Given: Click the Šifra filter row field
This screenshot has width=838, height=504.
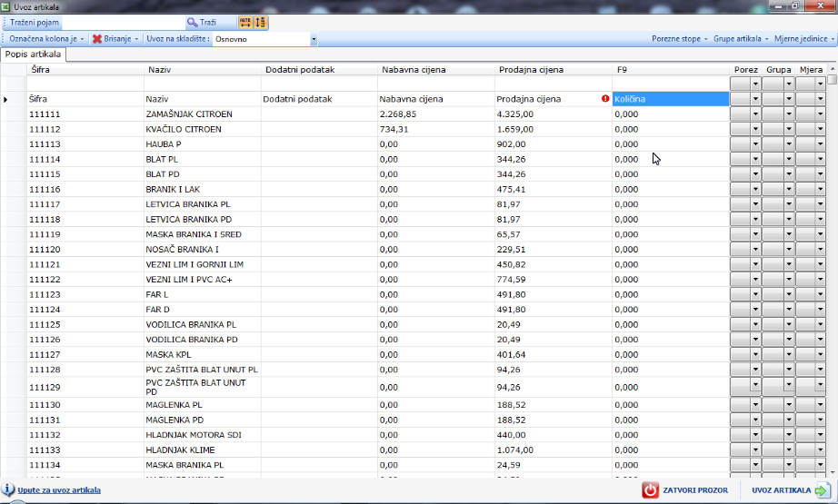Looking at the screenshot, I should click(x=85, y=84).
